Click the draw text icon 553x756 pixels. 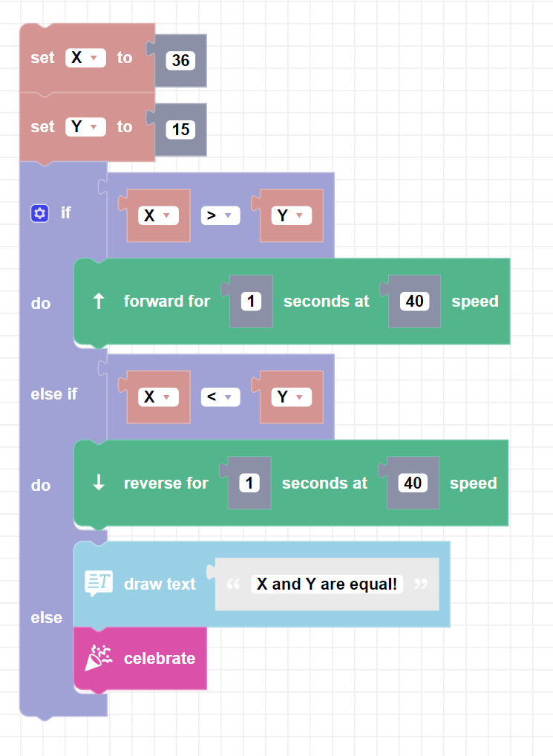[x=99, y=584]
